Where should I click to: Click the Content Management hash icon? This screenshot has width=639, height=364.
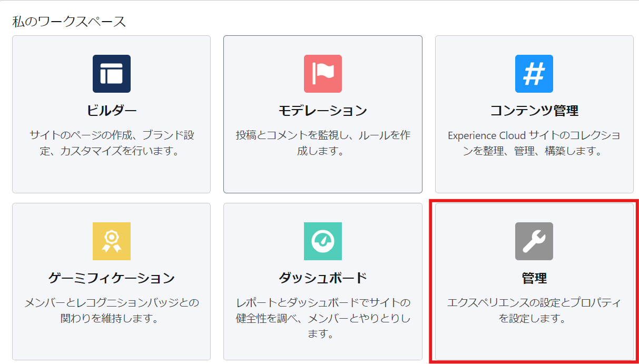[534, 74]
